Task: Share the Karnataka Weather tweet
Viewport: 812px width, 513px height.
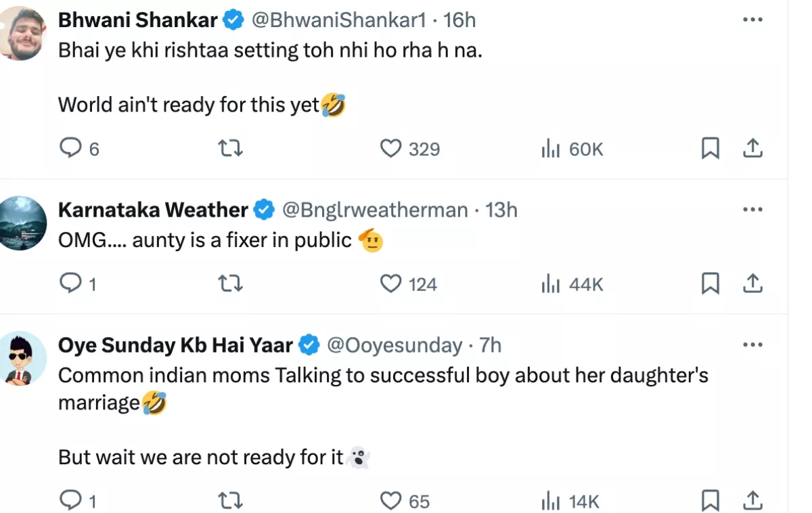Action: coord(753,284)
